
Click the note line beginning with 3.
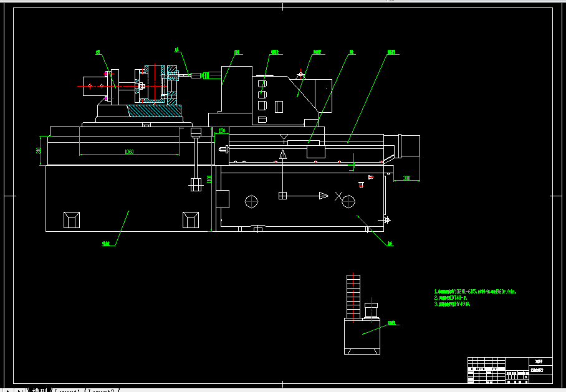click(452, 304)
